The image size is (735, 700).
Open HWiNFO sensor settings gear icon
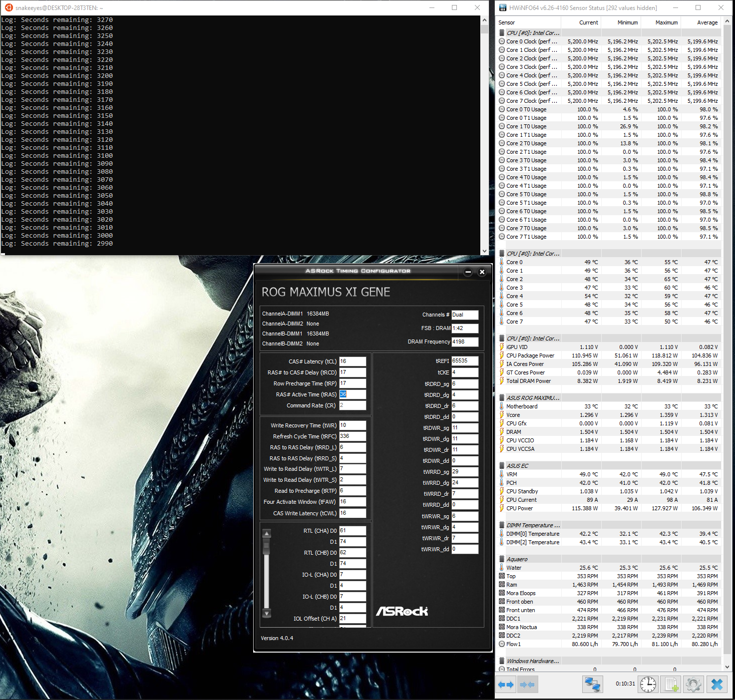(x=693, y=685)
